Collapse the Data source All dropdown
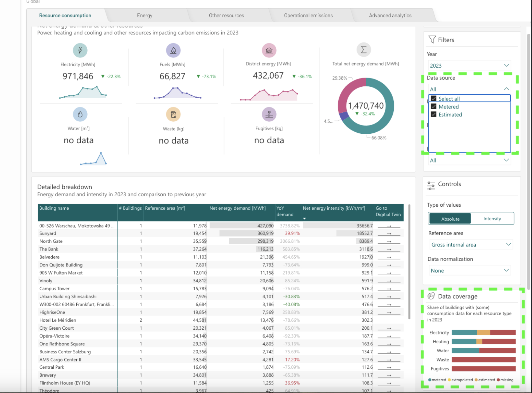This screenshot has height=393, width=532. pyautogui.click(x=469, y=89)
